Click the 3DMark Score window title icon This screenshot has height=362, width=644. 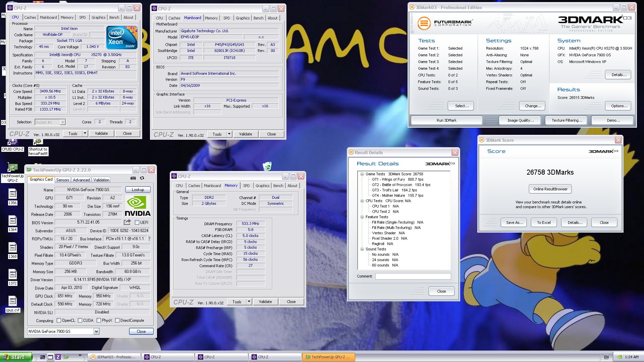pos(482,140)
